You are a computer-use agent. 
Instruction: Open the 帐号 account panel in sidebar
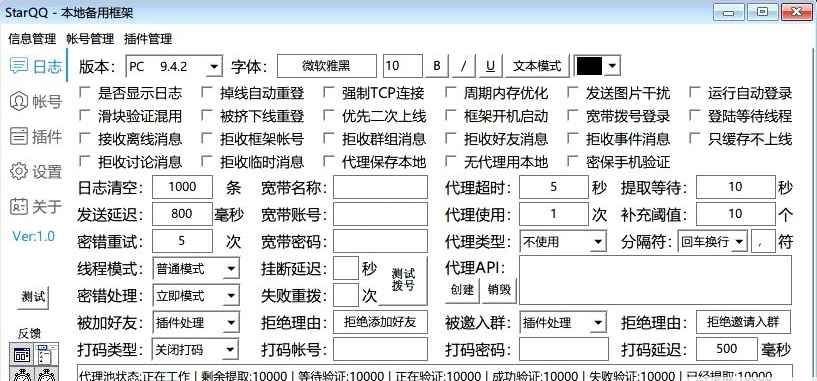pos(36,102)
